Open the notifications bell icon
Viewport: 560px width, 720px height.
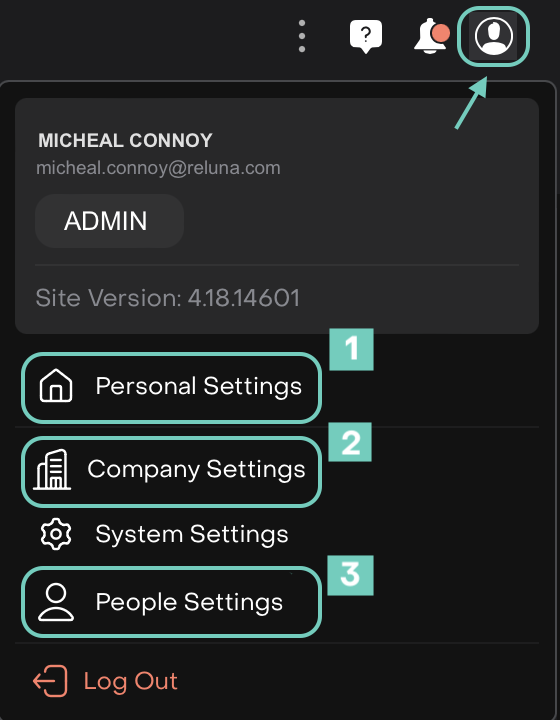(x=431, y=36)
